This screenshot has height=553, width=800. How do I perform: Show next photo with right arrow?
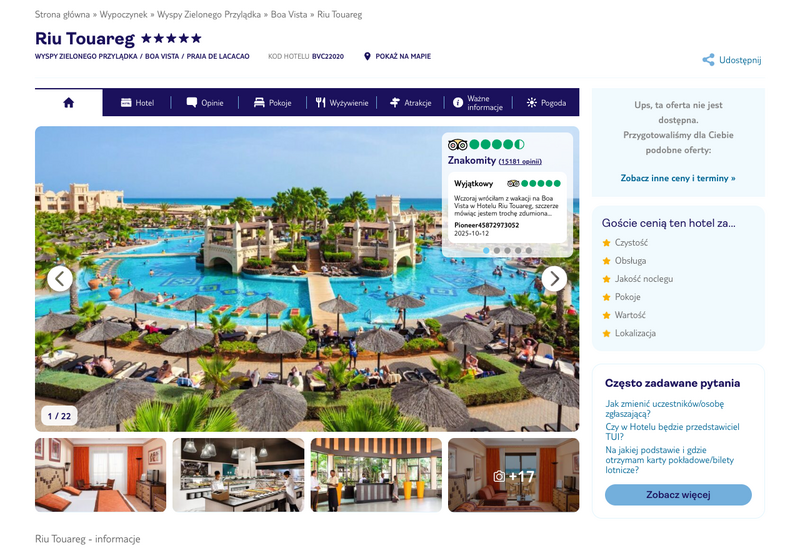click(x=554, y=279)
